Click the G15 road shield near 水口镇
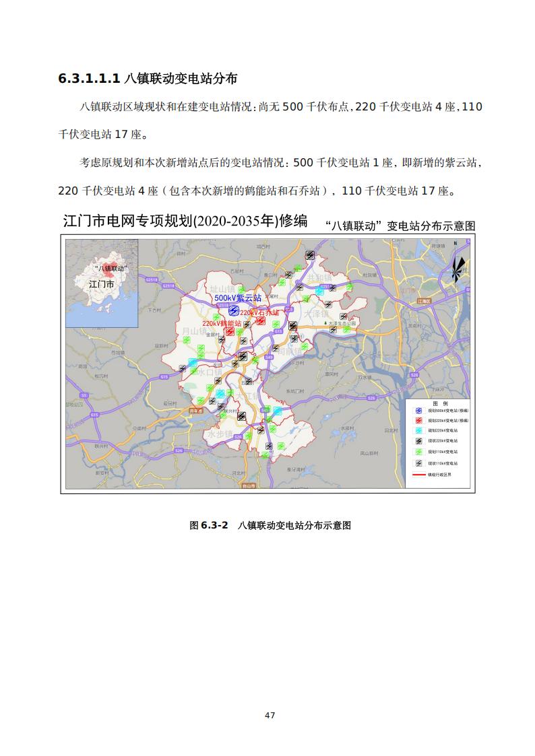 pyautogui.click(x=164, y=376)
